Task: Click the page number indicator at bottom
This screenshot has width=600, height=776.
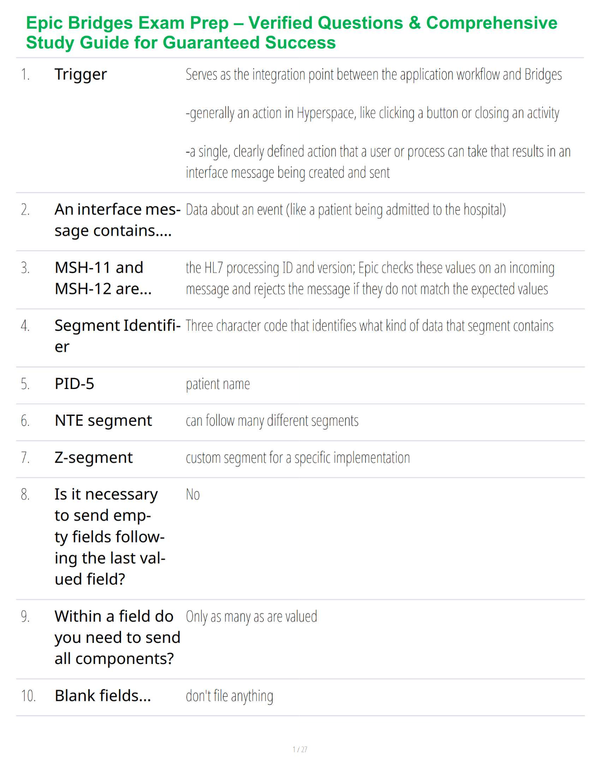Action: pyautogui.click(x=300, y=749)
